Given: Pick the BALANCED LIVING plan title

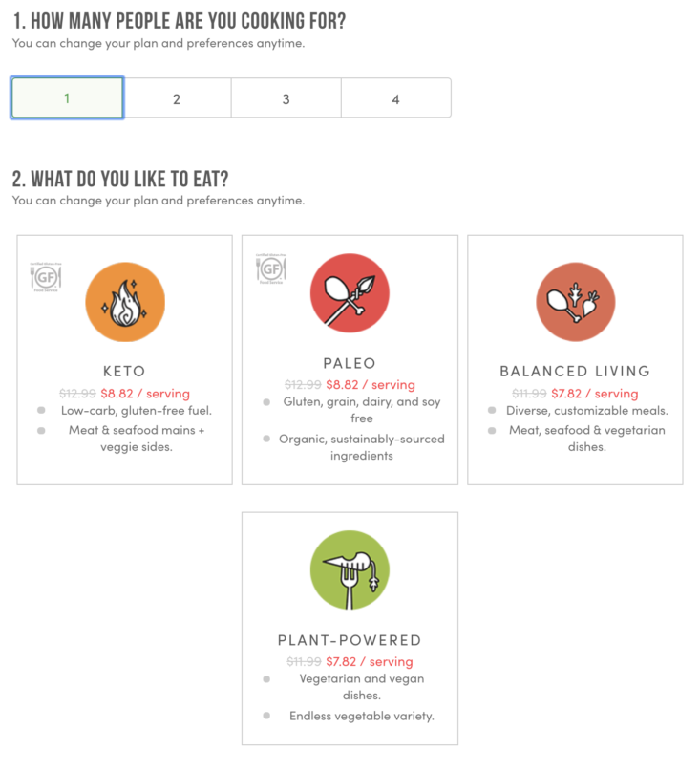Looking at the screenshot, I should tap(575, 371).
